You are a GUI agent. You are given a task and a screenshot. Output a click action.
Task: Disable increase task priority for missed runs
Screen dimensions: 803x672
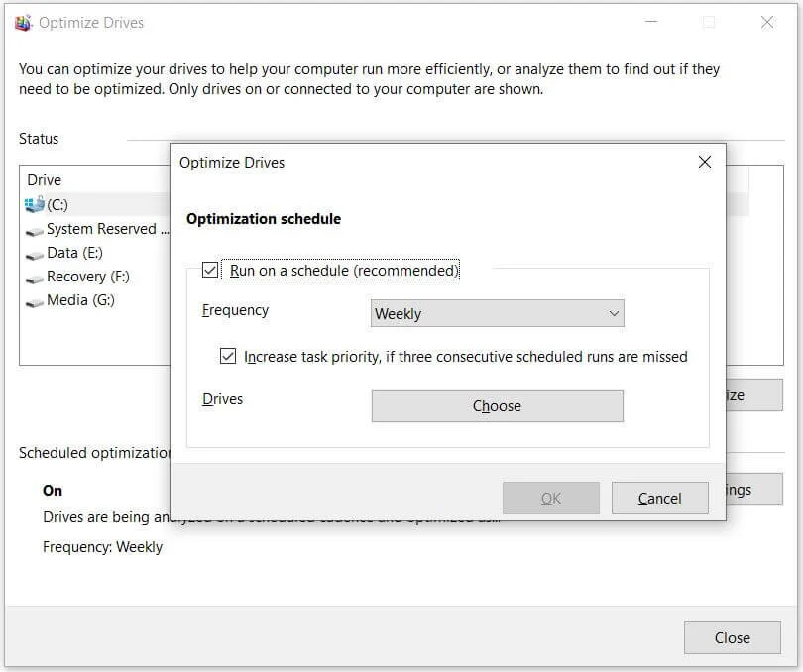(228, 356)
